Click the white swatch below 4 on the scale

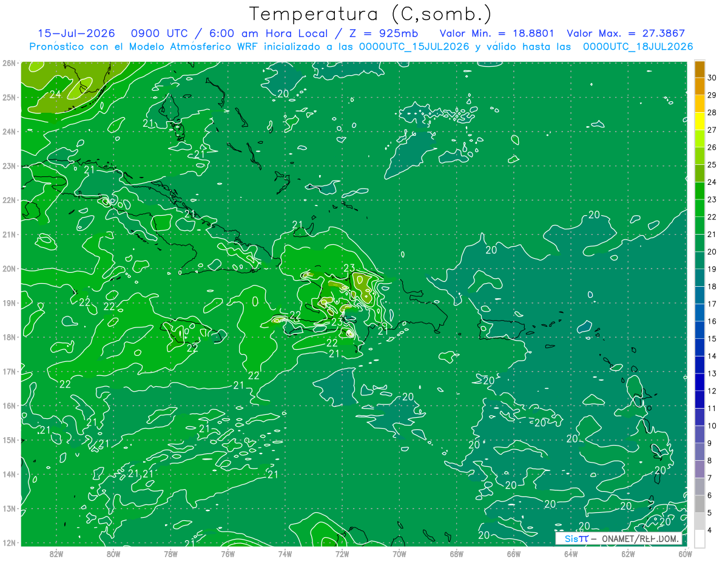[699, 538]
